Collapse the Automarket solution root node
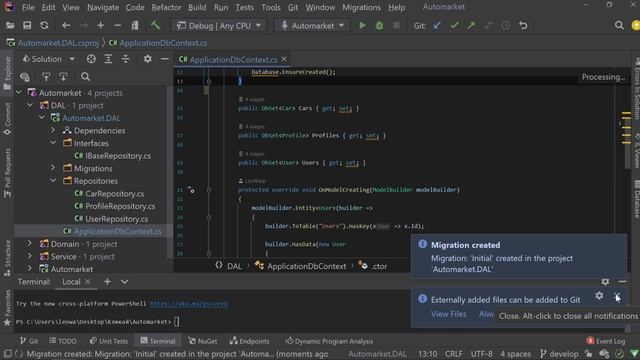The height and width of the screenshot is (360, 640). tap(19, 93)
